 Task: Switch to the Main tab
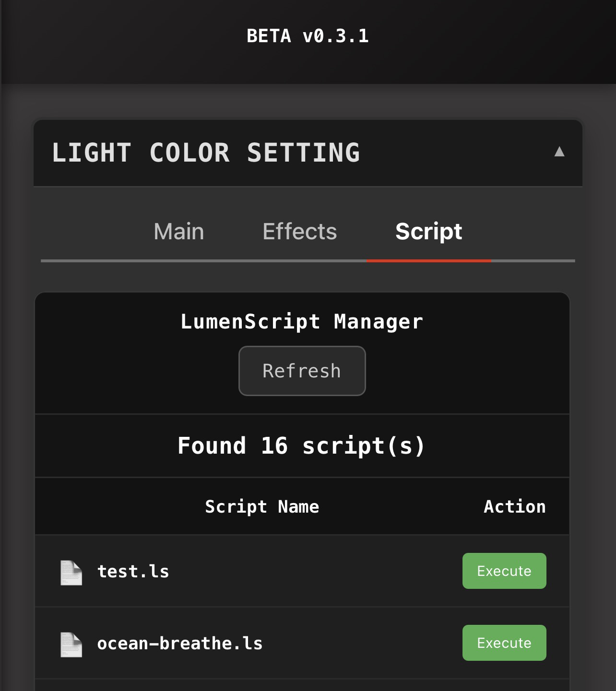pyautogui.click(x=178, y=232)
